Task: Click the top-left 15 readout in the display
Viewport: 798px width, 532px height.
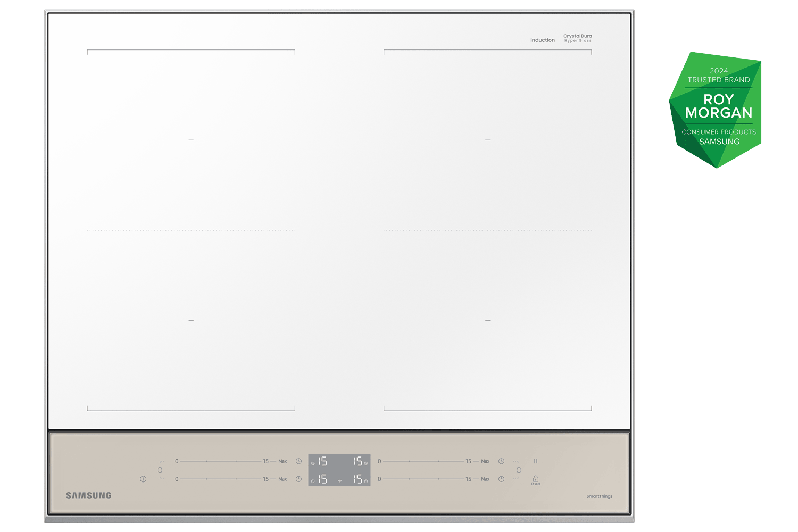Action: (x=322, y=461)
